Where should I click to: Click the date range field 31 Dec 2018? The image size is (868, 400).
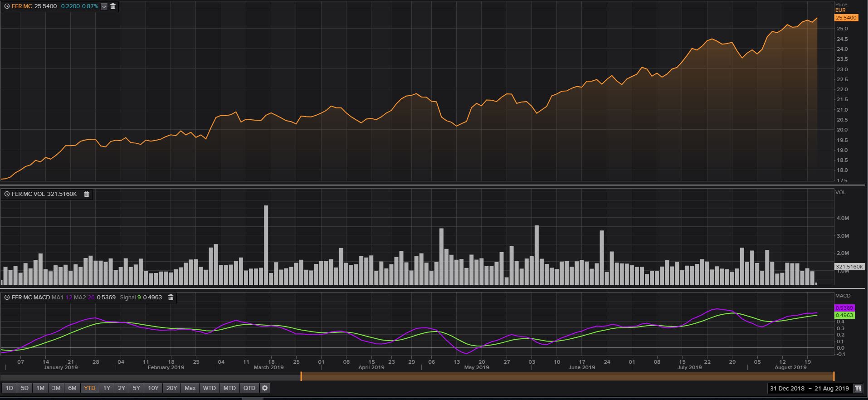pyautogui.click(x=787, y=389)
